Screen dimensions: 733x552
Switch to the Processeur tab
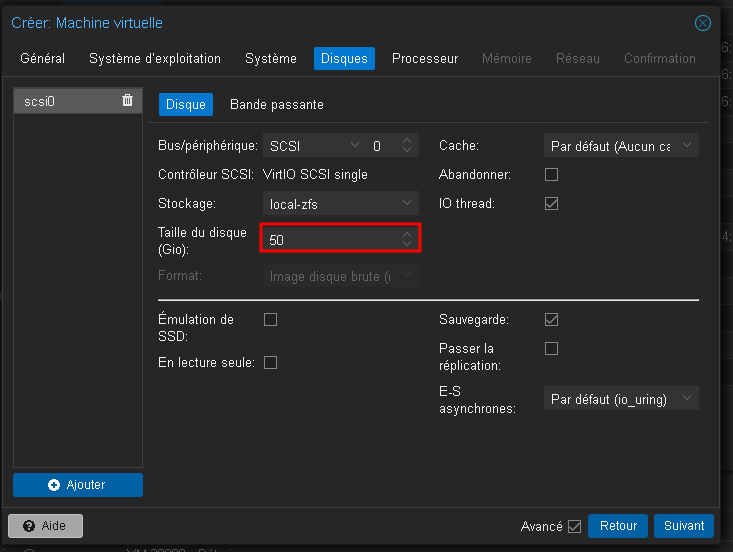pyautogui.click(x=425, y=58)
